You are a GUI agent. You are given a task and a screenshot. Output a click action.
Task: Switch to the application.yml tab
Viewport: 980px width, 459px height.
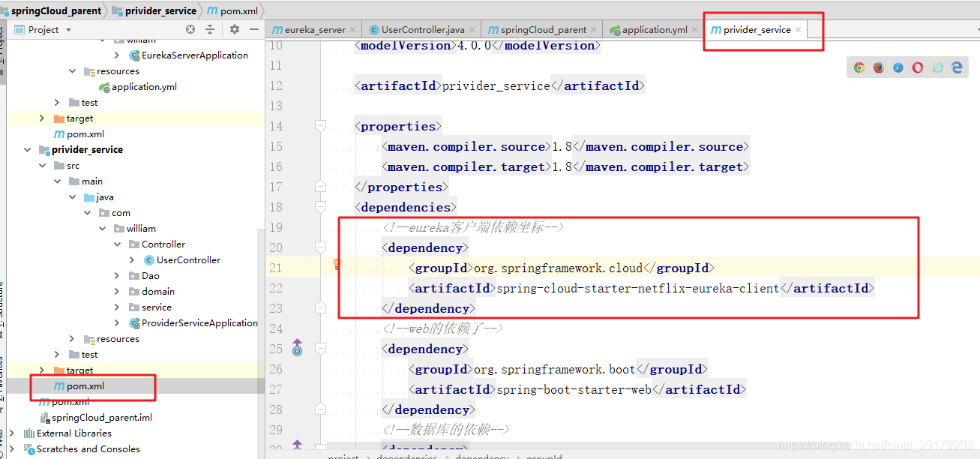(655, 30)
